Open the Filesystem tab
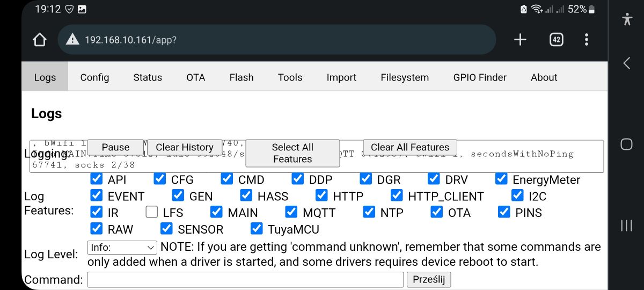 pos(405,77)
